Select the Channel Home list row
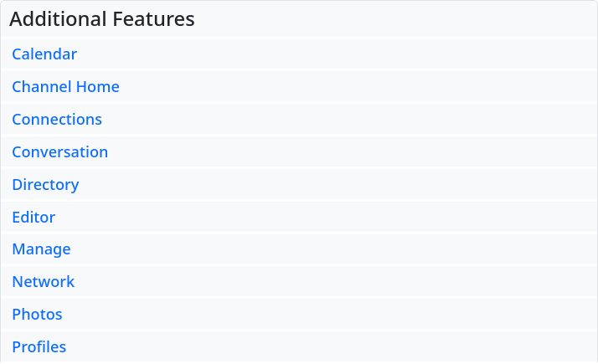This screenshot has width=598, height=364. [299, 87]
